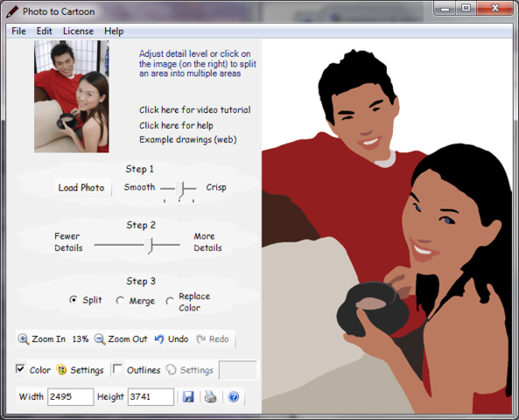This screenshot has height=420, width=519.
Task: Enable the Outlines checkbox
Action: click(117, 368)
